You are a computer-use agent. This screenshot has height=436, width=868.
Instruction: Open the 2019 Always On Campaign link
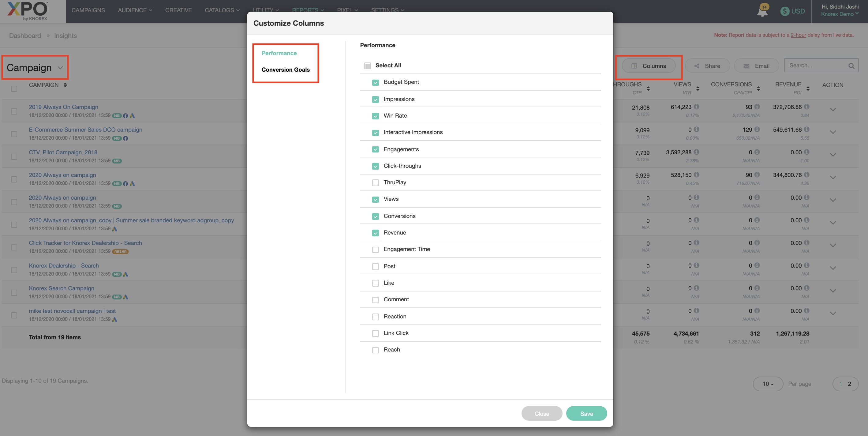pos(63,107)
